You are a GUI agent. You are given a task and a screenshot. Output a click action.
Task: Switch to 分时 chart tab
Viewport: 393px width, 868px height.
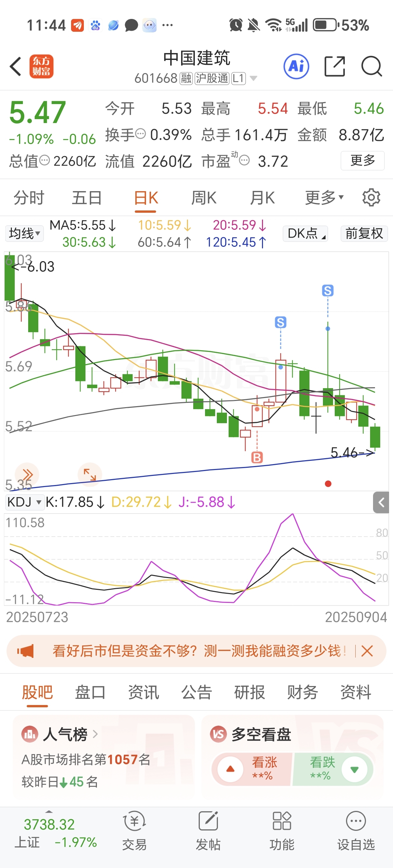point(29,197)
